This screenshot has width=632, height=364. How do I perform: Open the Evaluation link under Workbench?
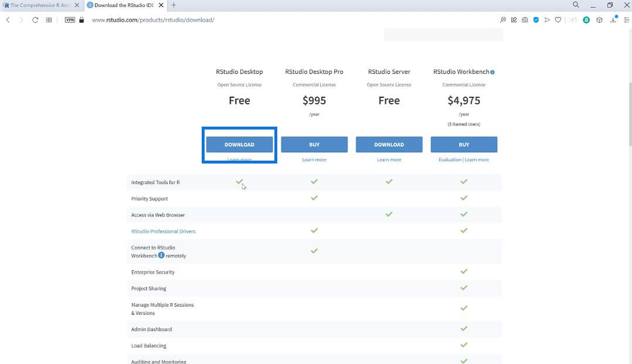[x=450, y=159]
